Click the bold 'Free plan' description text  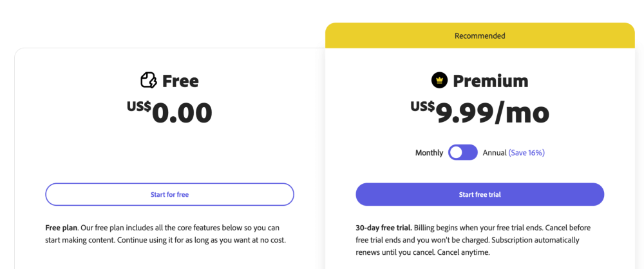coord(61,228)
